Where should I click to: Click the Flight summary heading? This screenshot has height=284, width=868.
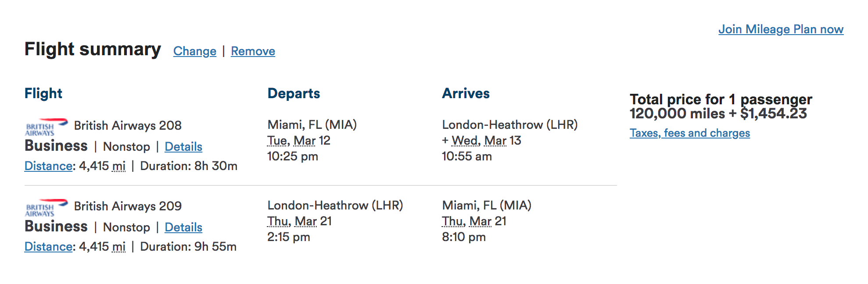coord(93,49)
